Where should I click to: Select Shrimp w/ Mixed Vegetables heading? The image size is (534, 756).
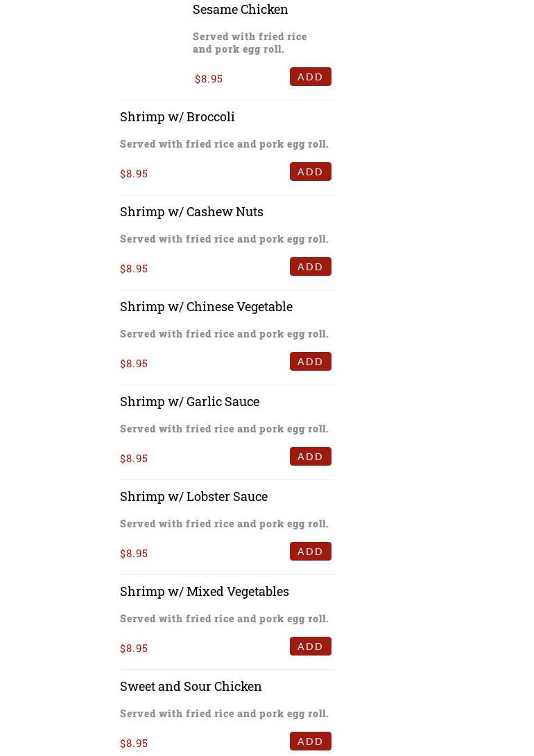(x=204, y=591)
